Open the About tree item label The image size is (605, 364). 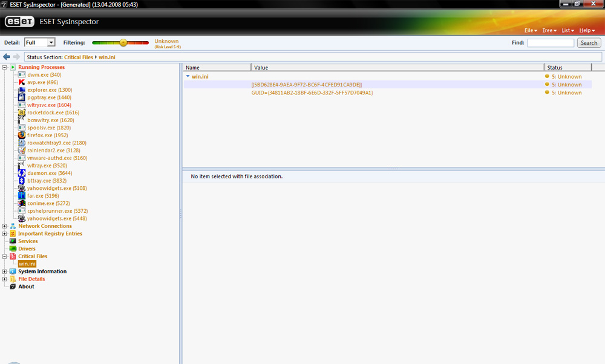26,287
